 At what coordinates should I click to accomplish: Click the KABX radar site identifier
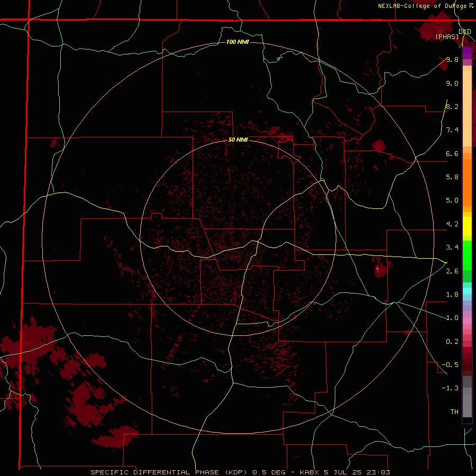click(309, 472)
